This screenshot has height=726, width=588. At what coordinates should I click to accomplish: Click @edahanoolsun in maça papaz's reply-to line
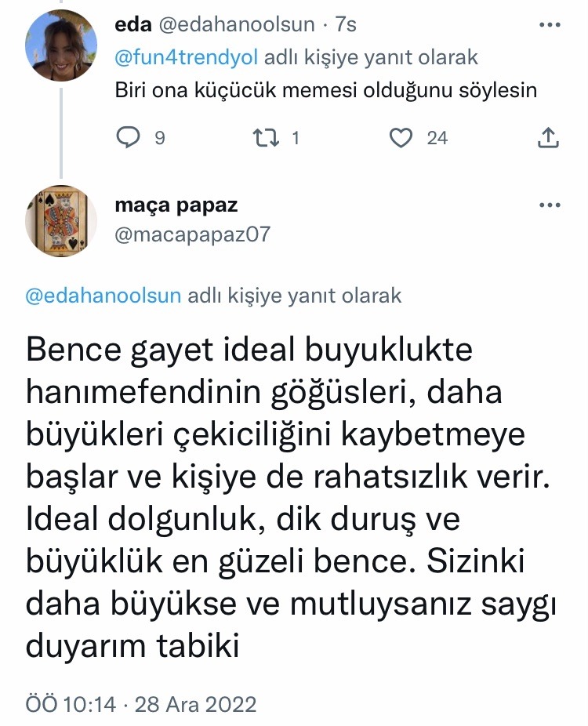click(103, 296)
